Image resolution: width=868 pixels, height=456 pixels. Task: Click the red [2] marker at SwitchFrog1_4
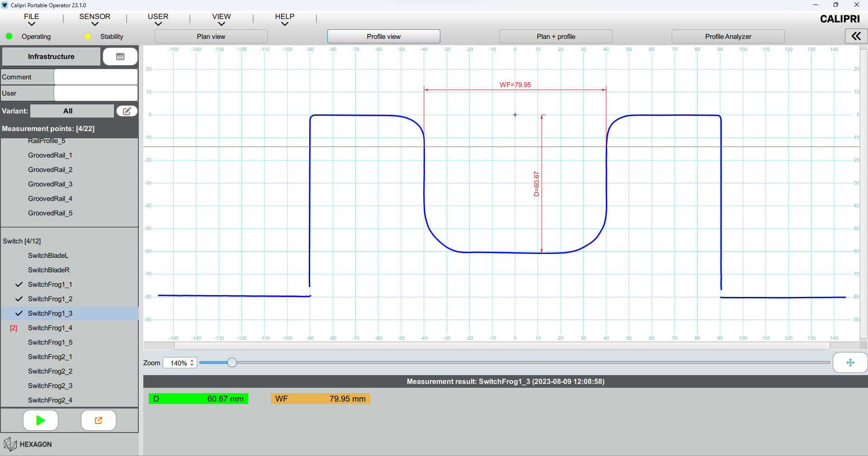(14, 328)
